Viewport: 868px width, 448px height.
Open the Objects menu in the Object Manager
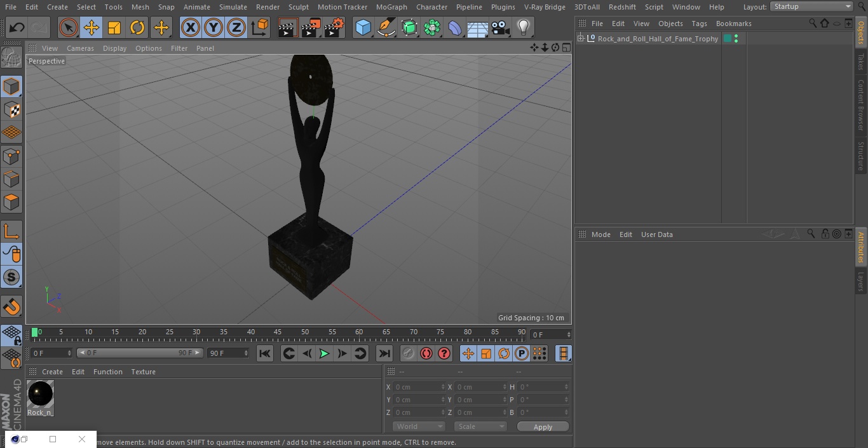(x=670, y=24)
